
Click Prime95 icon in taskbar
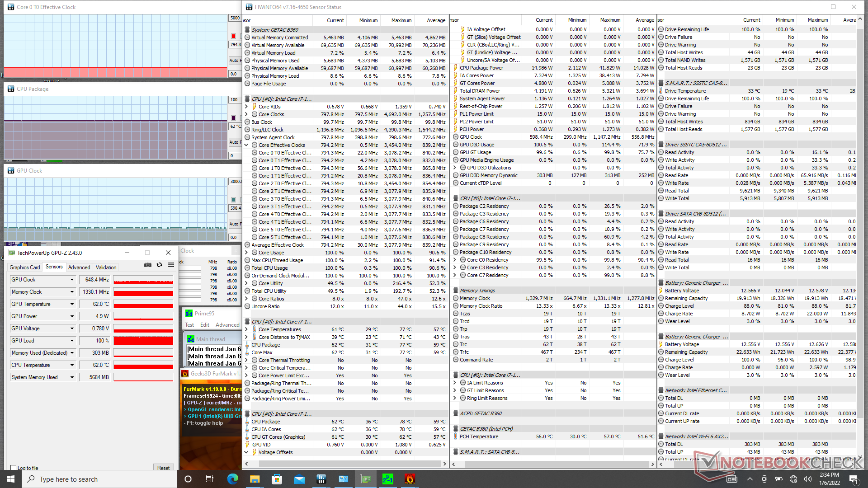[387, 479]
